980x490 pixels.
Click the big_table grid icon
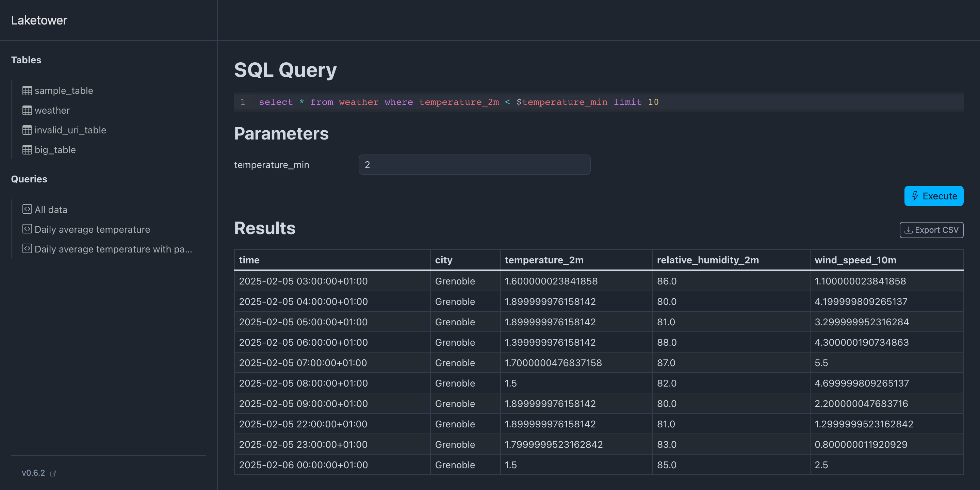(x=27, y=150)
